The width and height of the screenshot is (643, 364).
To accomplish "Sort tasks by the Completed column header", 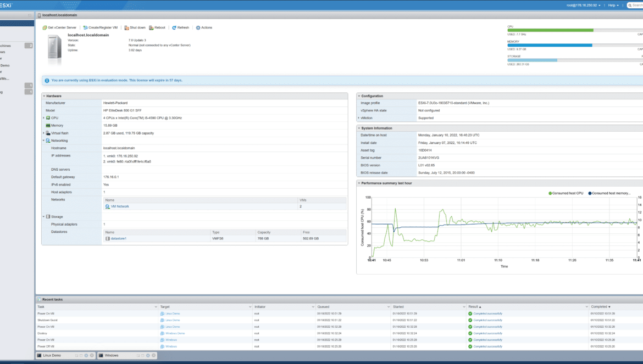I will pyautogui.click(x=600, y=307).
